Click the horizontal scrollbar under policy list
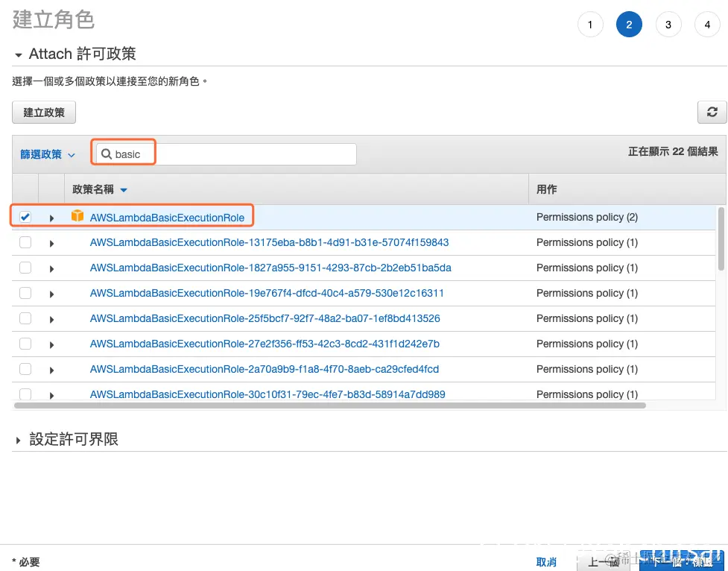Screen dimensions: 728x571 point(329,406)
